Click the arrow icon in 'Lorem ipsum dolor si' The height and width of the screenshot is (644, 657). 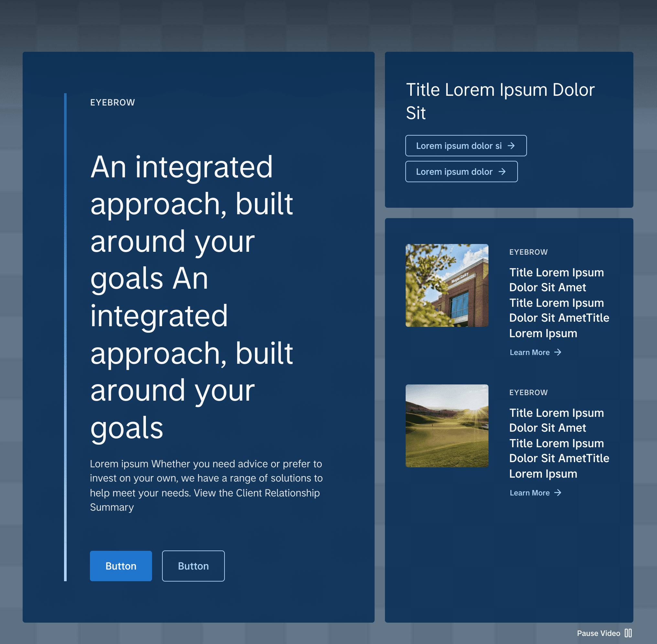511,145
